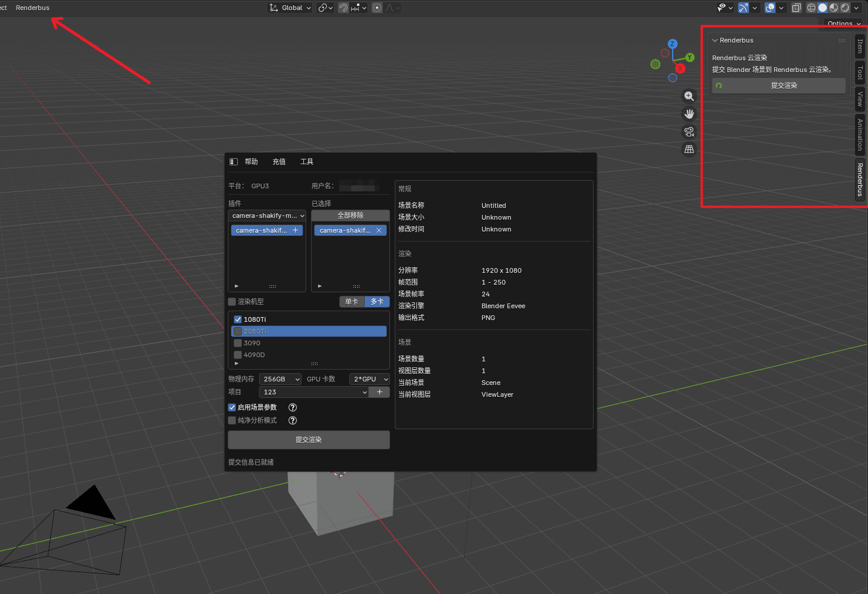
Task: Toggle X-ray view icon
Action: [x=797, y=8]
